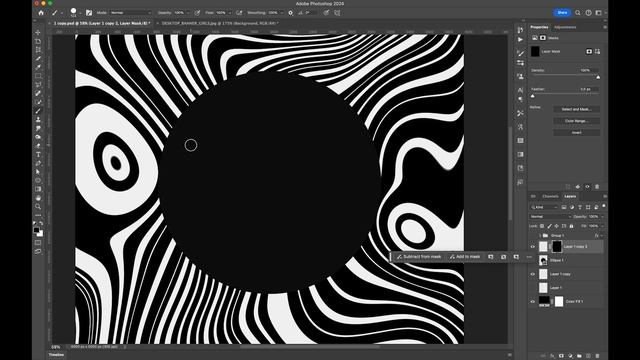Image resolution: width=640 pixels, height=360 pixels.
Task: Open layer Fill percentage dropdown arrow
Action: tap(602, 226)
